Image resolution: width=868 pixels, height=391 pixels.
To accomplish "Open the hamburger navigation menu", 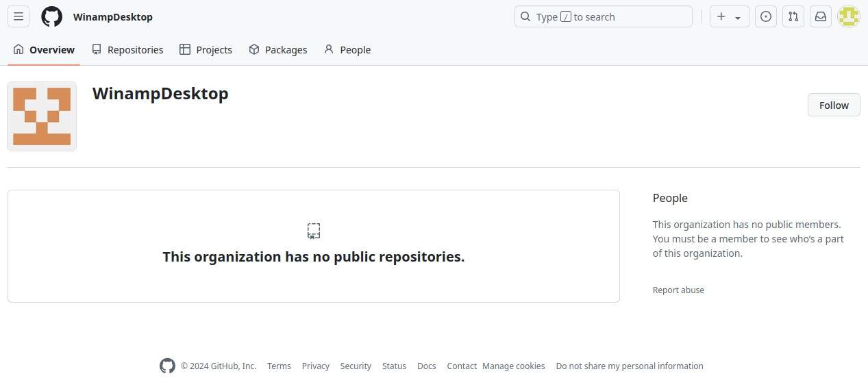I will pyautogui.click(x=18, y=16).
